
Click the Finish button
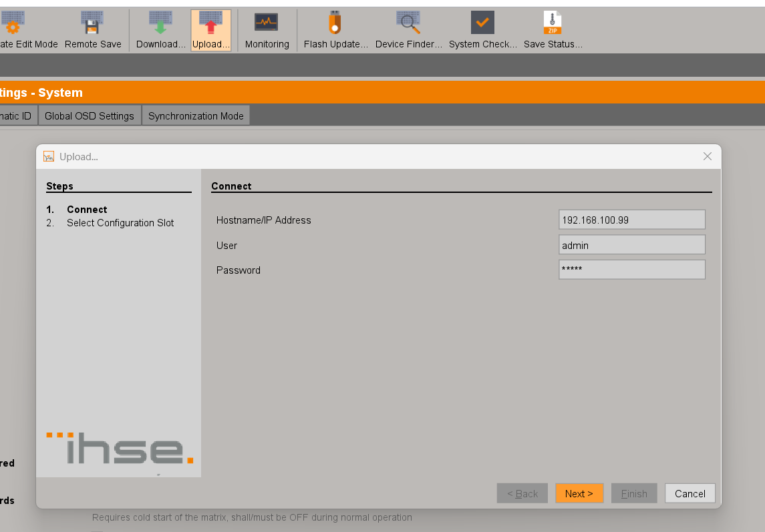click(634, 493)
